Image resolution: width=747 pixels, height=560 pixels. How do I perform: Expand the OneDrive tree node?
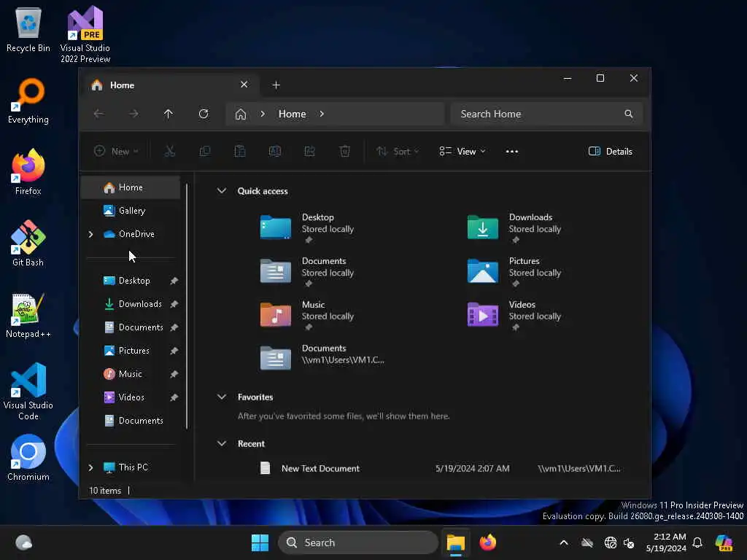pos(90,234)
